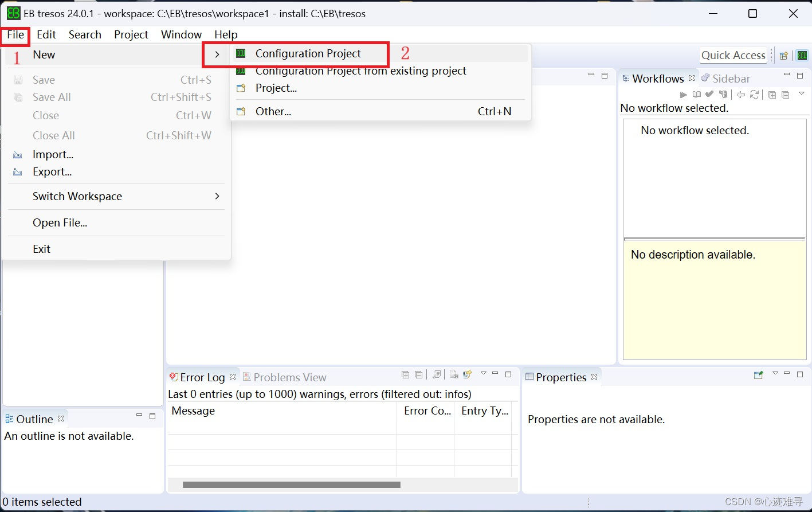Click Collapse All icon in Workflows toolbar
The width and height of the screenshot is (812, 512).
pos(785,95)
